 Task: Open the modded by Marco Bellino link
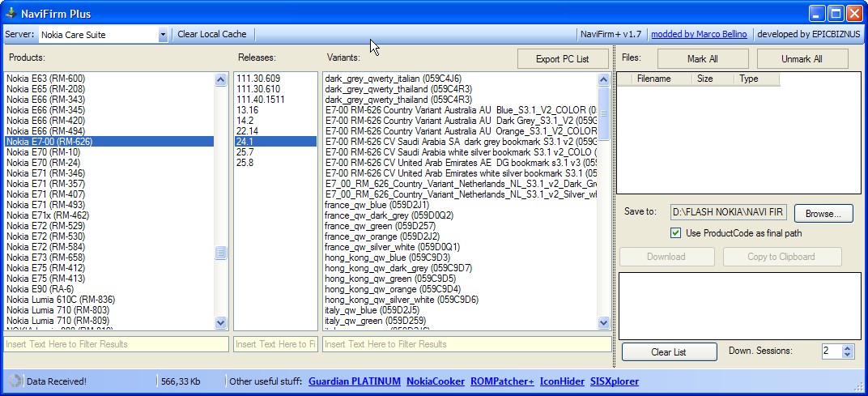699,34
